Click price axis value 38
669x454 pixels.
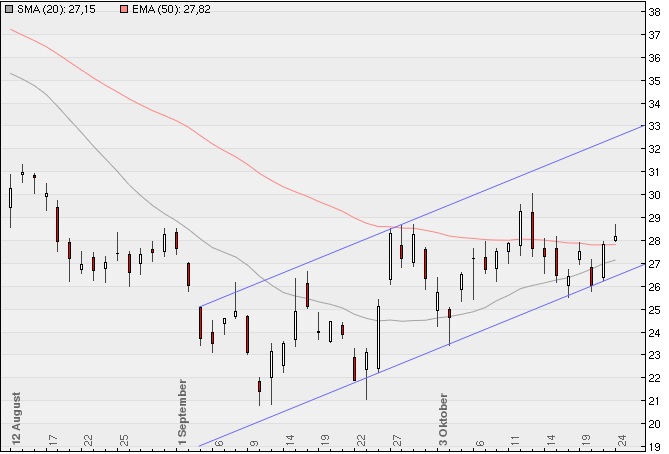click(x=654, y=12)
